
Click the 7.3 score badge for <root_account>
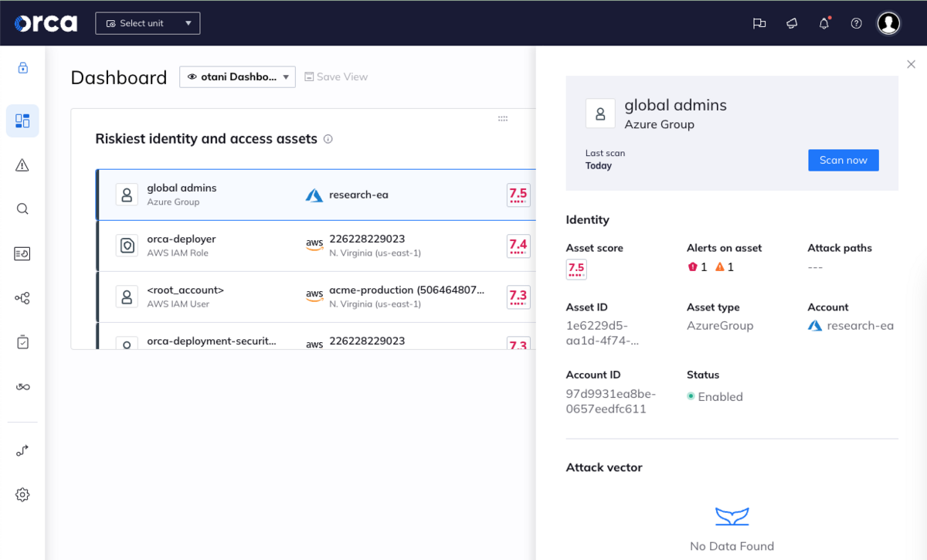[x=518, y=297]
